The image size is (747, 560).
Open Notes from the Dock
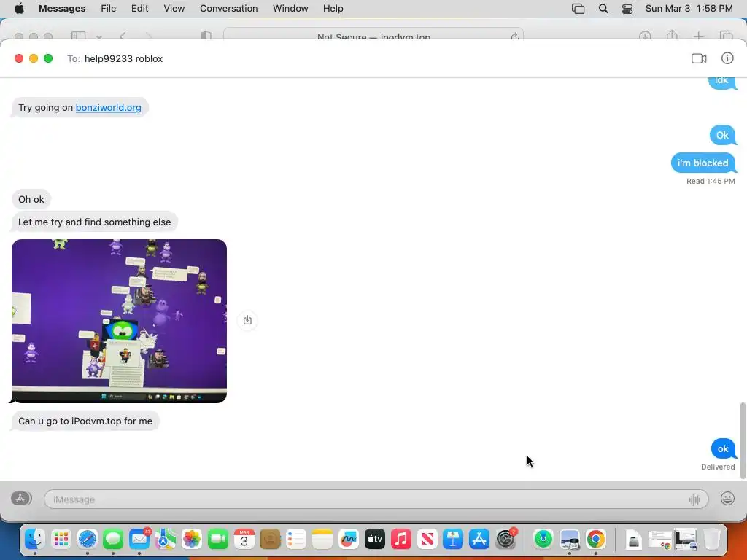click(322, 539)
